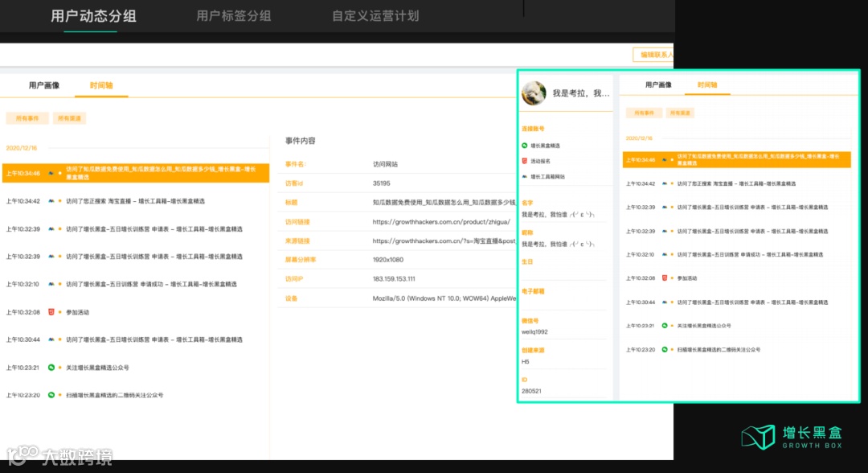Open the 所有事件 filter in left panel

tap(27, 118)
